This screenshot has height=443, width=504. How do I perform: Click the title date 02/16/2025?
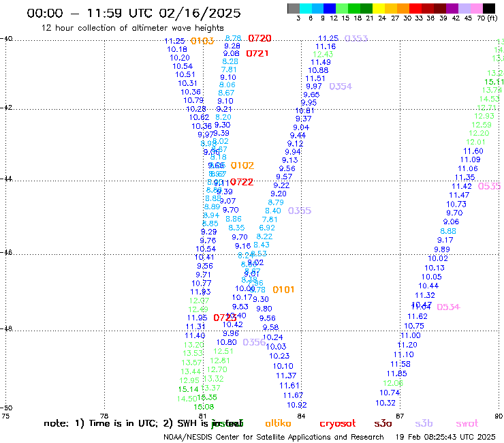200,13
